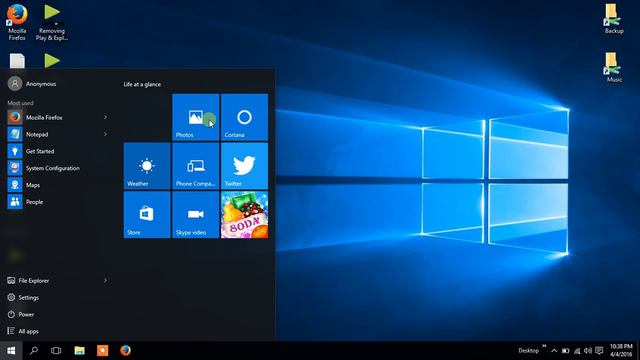This screenshot has width=640, height=360.
Task: Open Maps from Most used
Action: pos(58,185)
